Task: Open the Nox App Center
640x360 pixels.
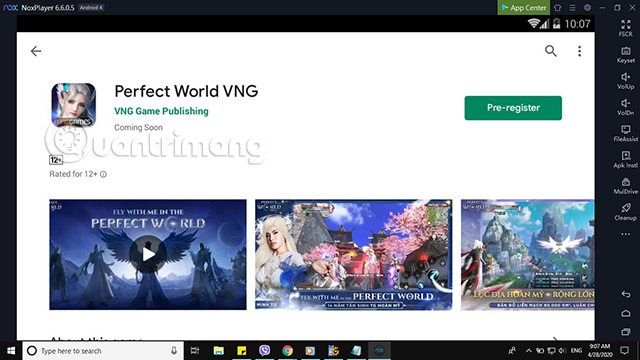Action: [x=524, y=7]
